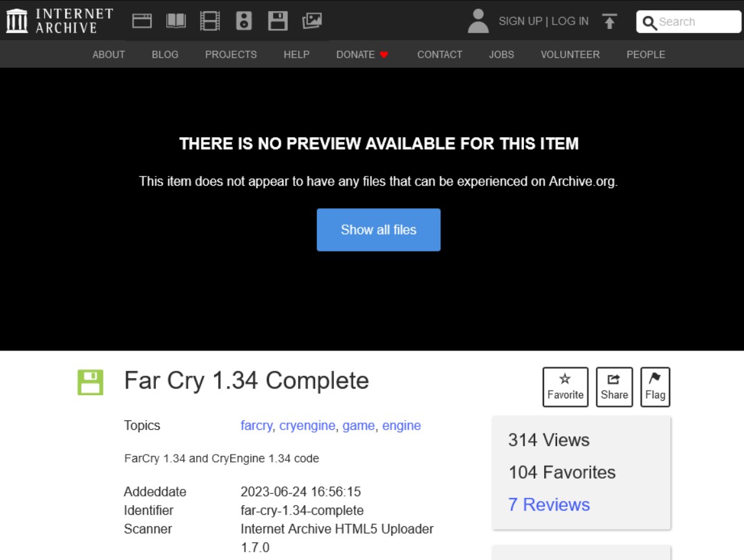Open the VOLUNTEER navigation link

coord(570,54)
